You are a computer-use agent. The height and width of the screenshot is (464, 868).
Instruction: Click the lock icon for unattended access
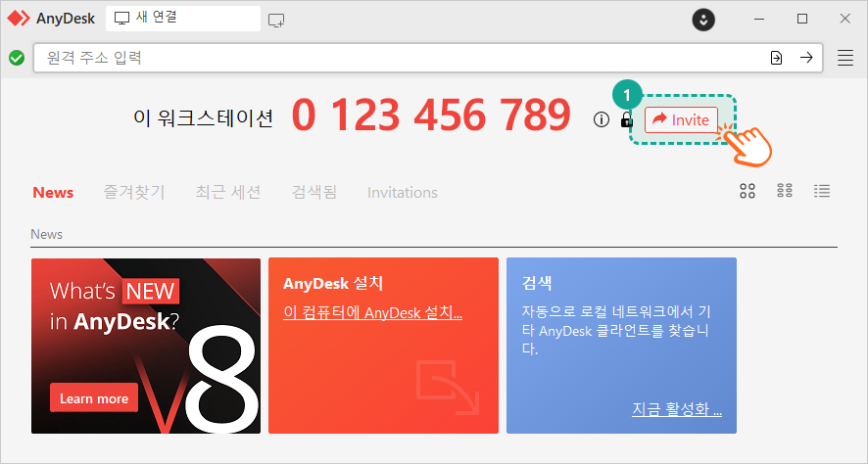[x=626, y=119]
